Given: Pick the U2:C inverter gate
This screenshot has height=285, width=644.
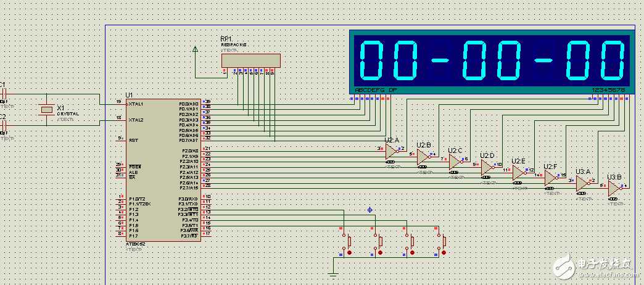Looking at the screenshot, I should pos(455,163).
